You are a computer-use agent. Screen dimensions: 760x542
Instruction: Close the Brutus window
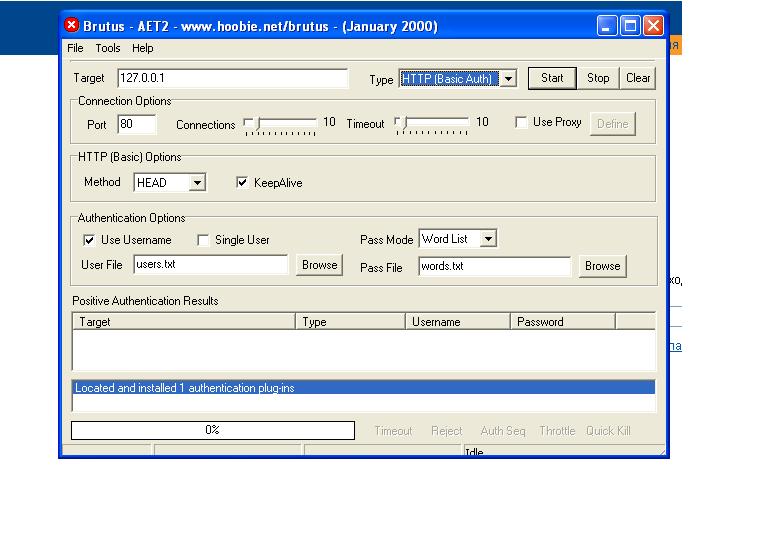point(653,26)
